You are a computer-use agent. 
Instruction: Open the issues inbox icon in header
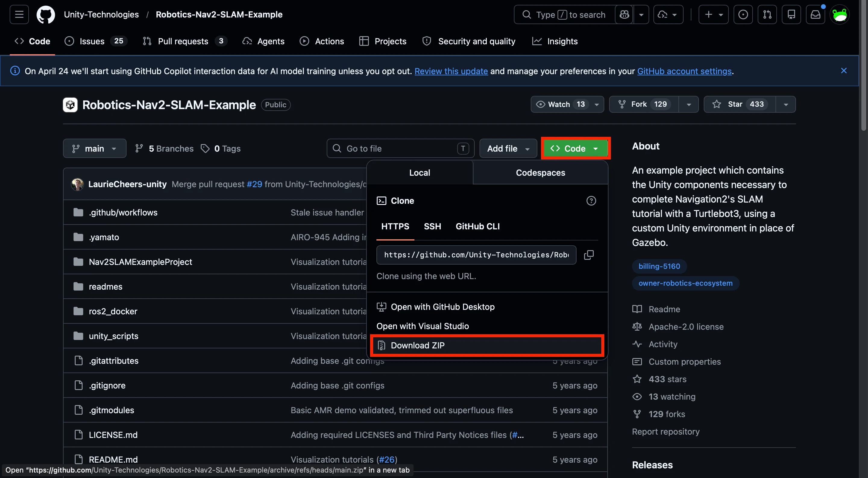[x=743, y=14]
